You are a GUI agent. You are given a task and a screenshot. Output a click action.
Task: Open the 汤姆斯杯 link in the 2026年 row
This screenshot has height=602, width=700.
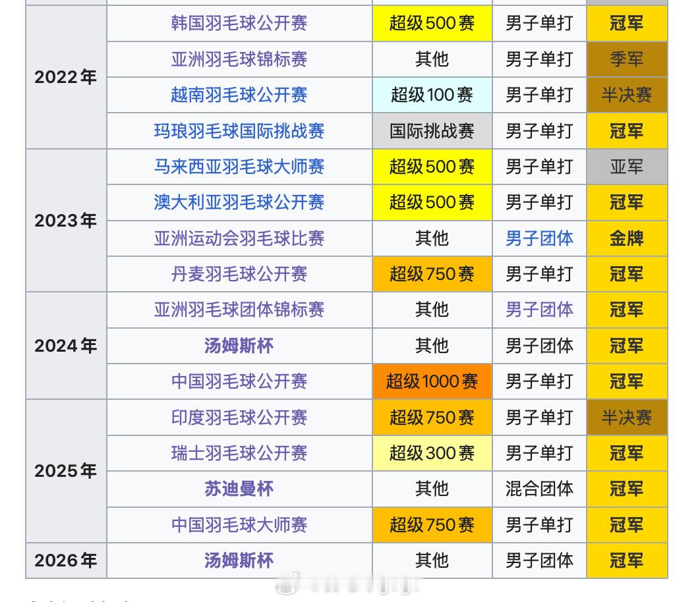pos(239,561)
